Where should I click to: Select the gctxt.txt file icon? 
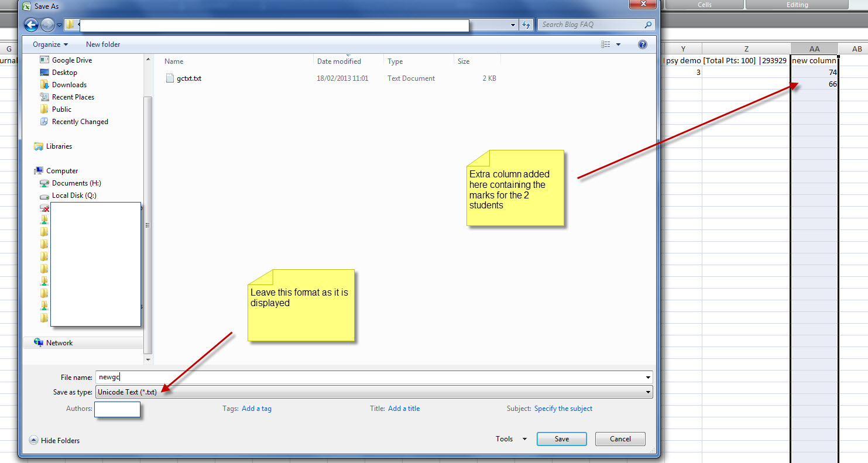point(170,78)
